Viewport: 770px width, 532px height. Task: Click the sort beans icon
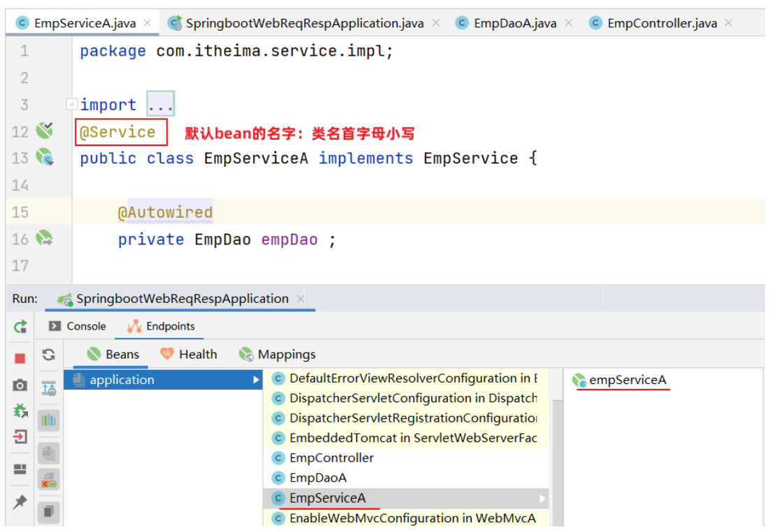pyautogui.click(x=49, y=389)
